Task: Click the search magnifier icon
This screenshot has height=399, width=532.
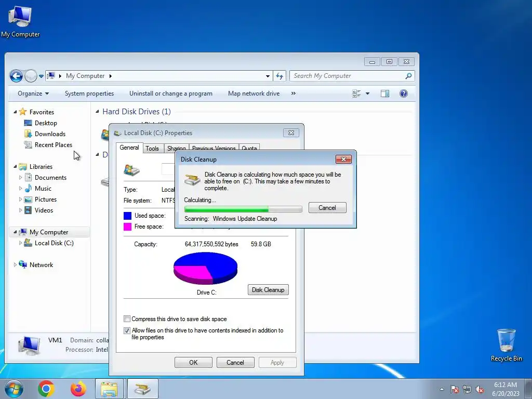Action: pyautogui.click(x=408, y=76)
